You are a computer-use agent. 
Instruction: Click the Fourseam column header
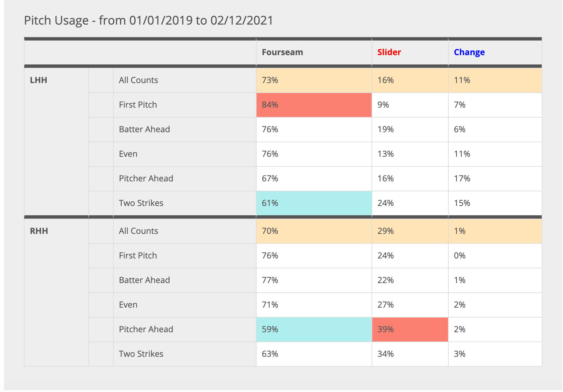coord(282,52)
